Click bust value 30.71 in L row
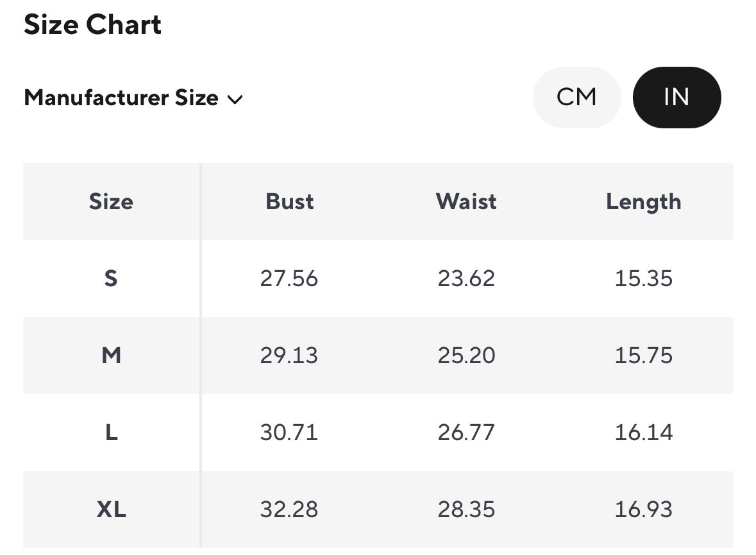Viewport: 756px width, 555px height. pos(289,432)
